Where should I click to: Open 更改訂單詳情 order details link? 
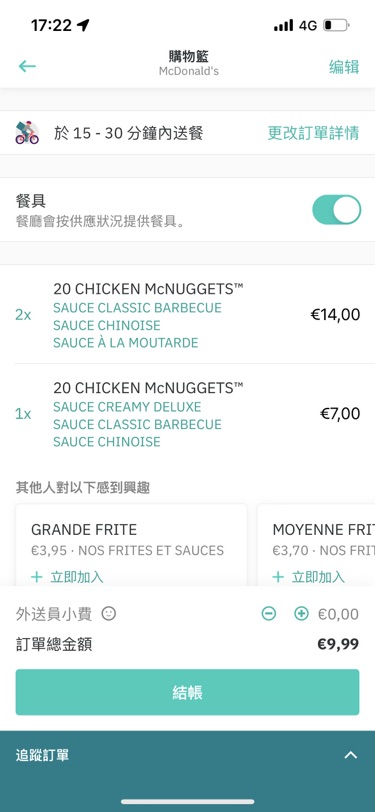313,133
